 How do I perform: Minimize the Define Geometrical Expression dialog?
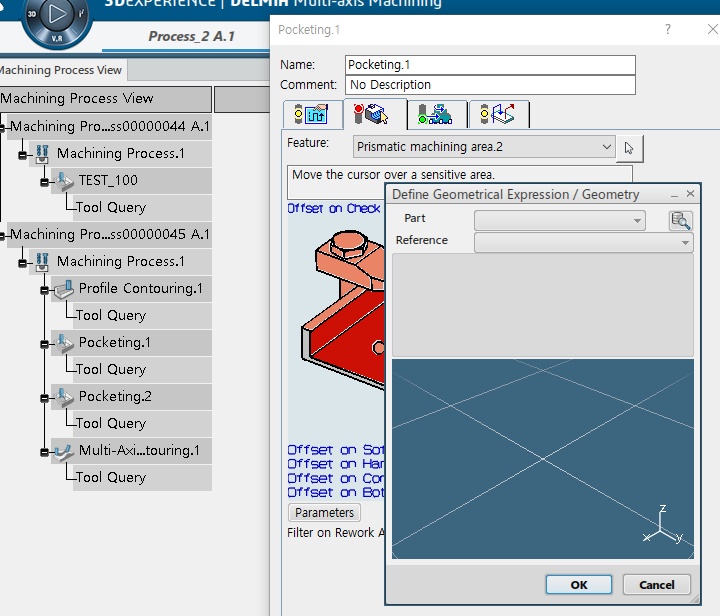pos(674,195)
